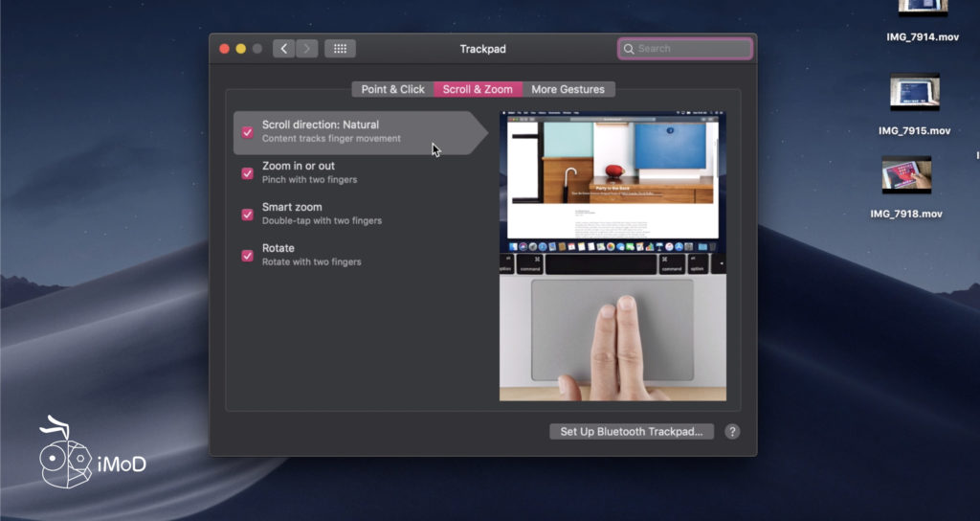Open the More Gestures tab
The height and width of the screenshot is (521, 980).
coord(568,89)
